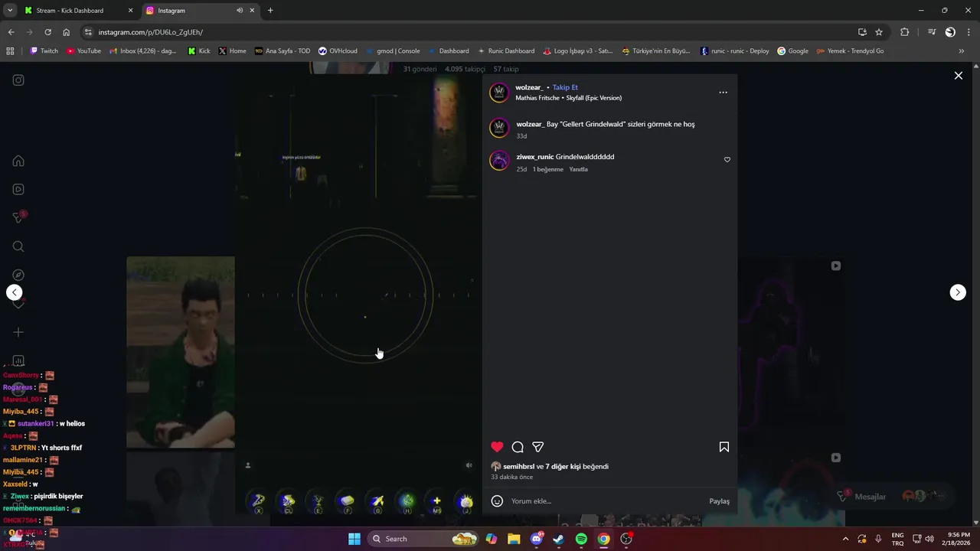Click the address bar showing instagram.com URL
Viewport: 980px width, 551px height.
pos(467,32)
